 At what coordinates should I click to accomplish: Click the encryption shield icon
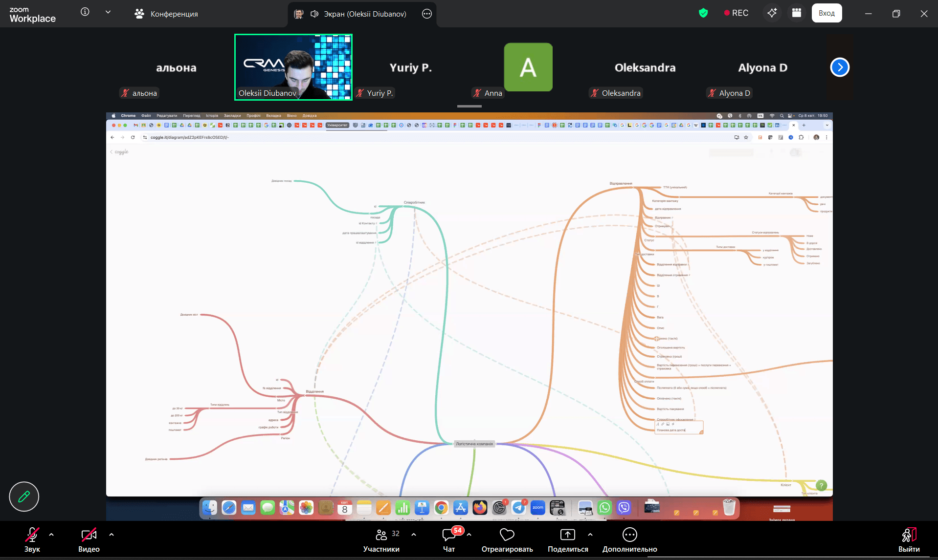[x=703, y=13]
